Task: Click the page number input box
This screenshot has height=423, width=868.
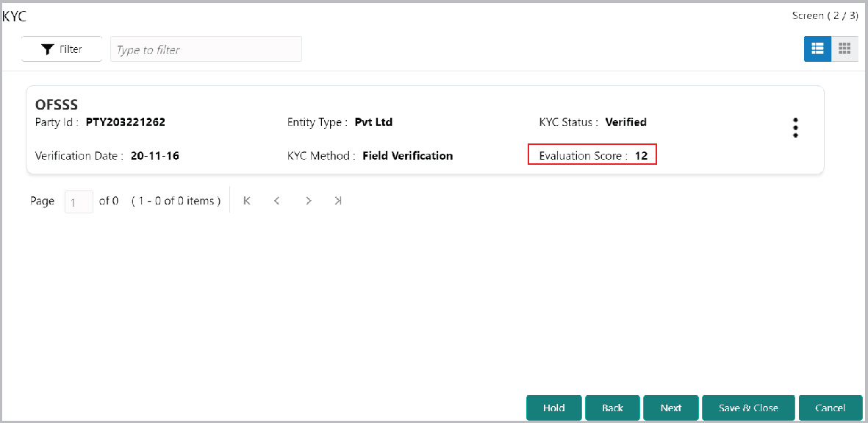Action: point(79,202)
